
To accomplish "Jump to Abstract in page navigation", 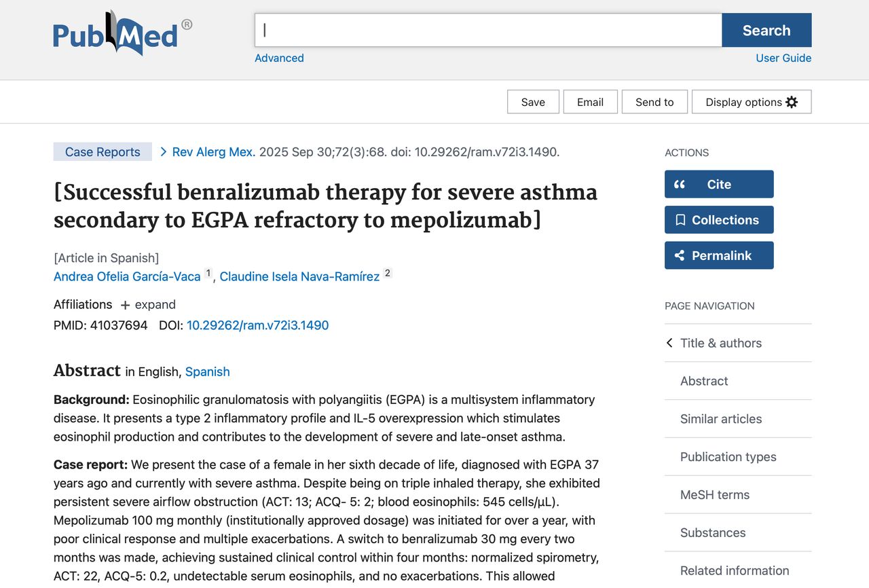I will pyautogui.click(x=704, y=381).
